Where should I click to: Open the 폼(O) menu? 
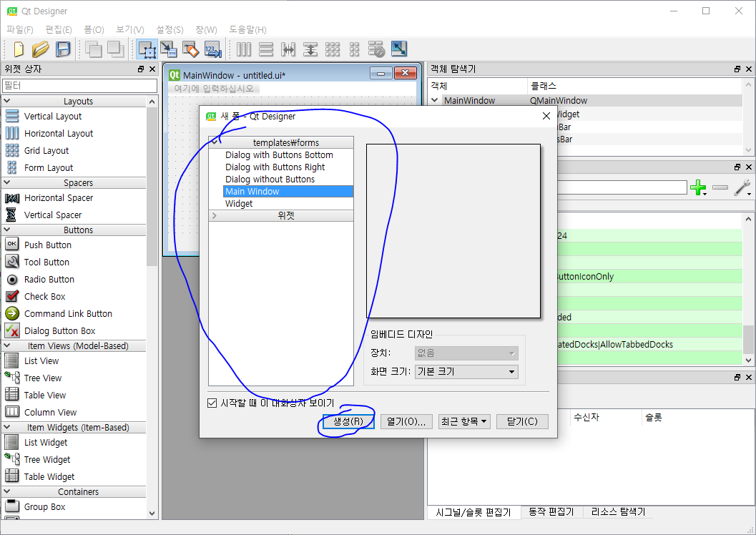(94, 30)
